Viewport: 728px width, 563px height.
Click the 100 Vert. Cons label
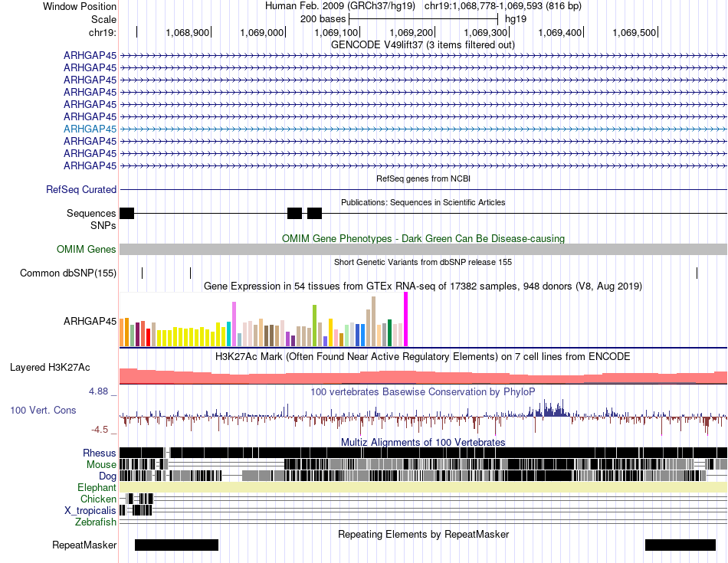[43, 411]
